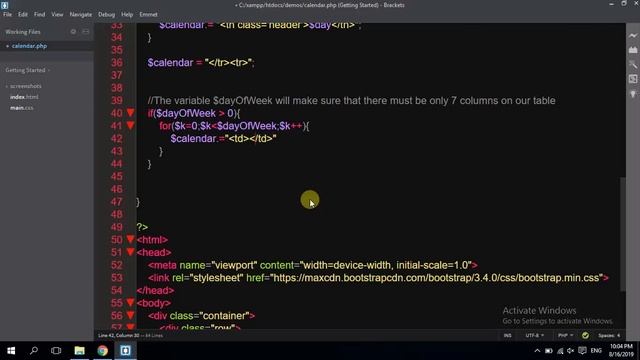
Task: Fold the for loop at line 41
Action: point(130,125)
